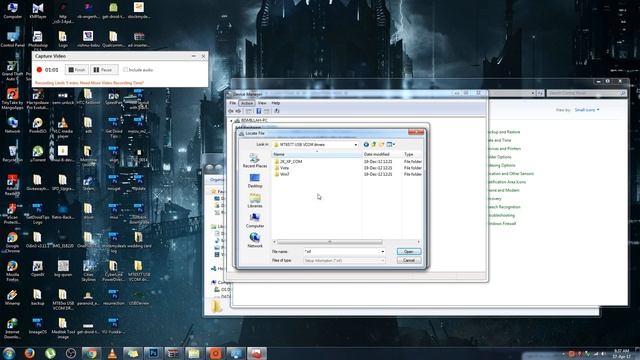Viewport: 640px width, 360px height.
Task: Open Libraries in the Locate File sidebar
Action: 255,200
